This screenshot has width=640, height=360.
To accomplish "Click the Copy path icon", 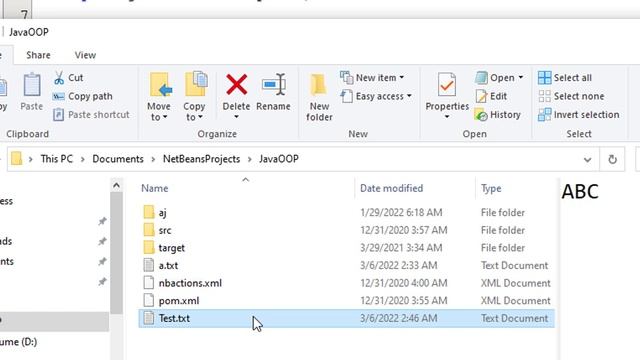I will click(x=58, y=96).
